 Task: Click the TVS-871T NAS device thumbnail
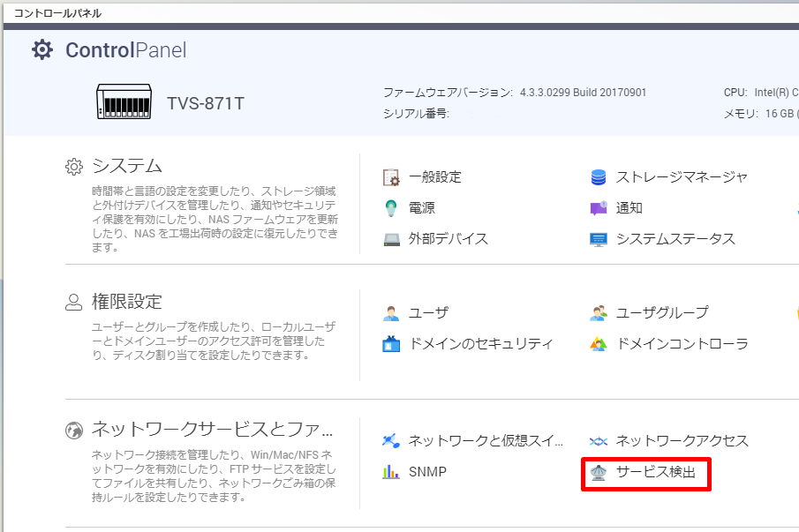(x=124, y=103)
